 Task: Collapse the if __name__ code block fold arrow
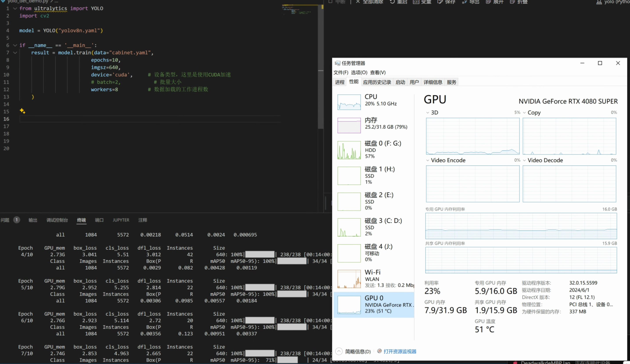coord(15,45)
